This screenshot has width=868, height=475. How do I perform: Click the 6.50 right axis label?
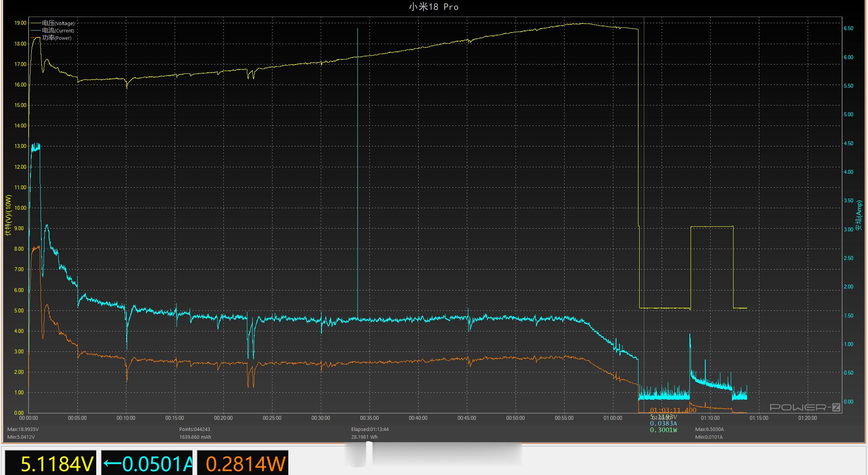pyautogui.click(x=849, y=29)
